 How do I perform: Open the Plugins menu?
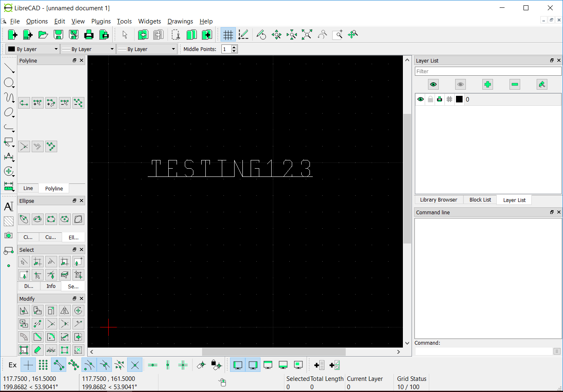(101, 21)
